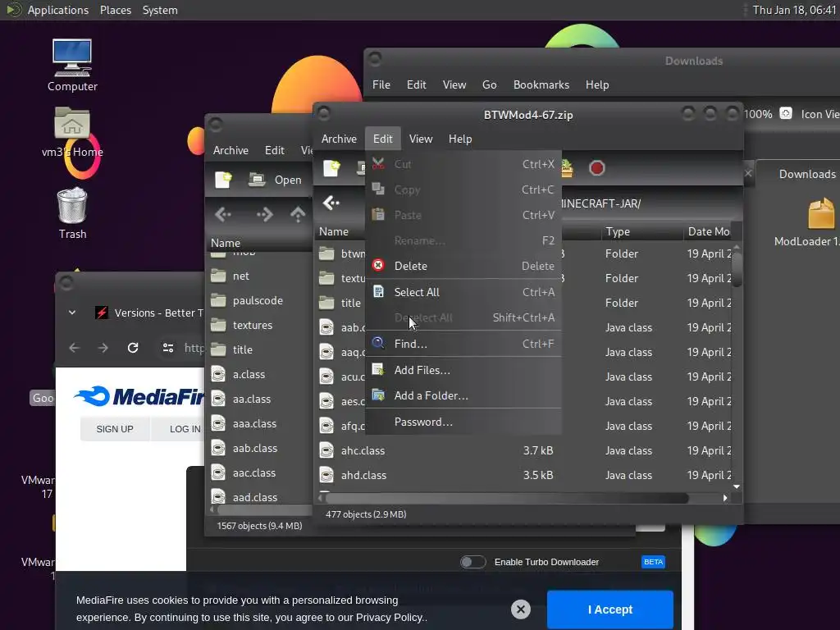
Task: Toggle Enable Turbo Downloader switch
Action: point(472,562)
